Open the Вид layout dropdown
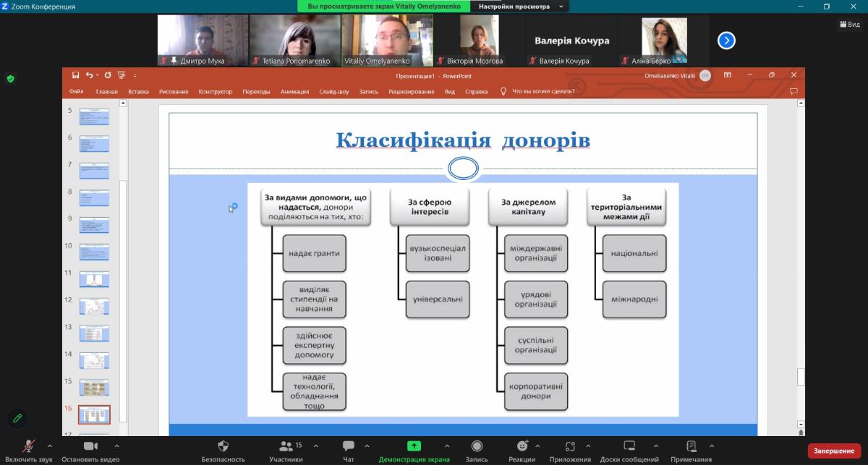The width and height of the screenshot is (868, 465). (850, 24)
